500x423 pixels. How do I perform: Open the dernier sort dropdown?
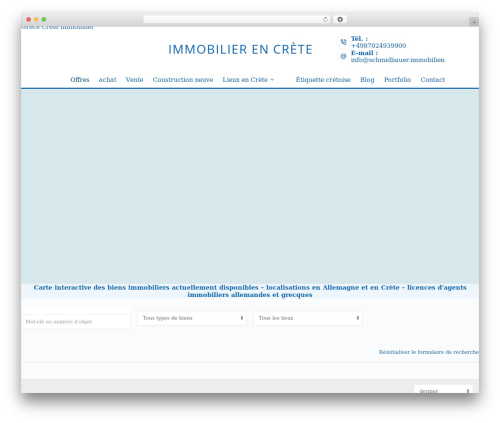(443, 389)
